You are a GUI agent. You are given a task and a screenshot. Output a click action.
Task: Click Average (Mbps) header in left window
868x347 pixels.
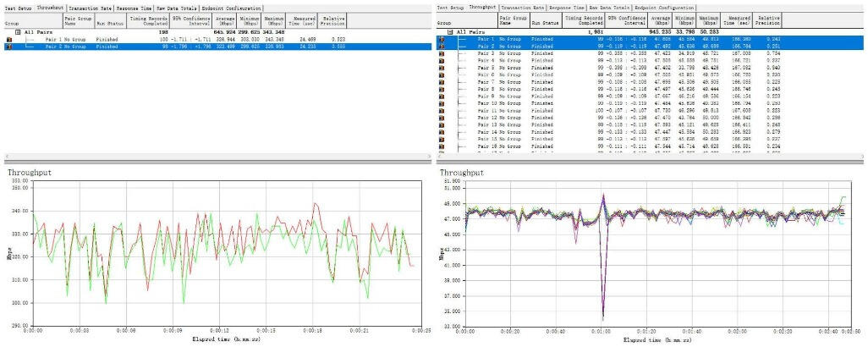(x=224, y=22)
